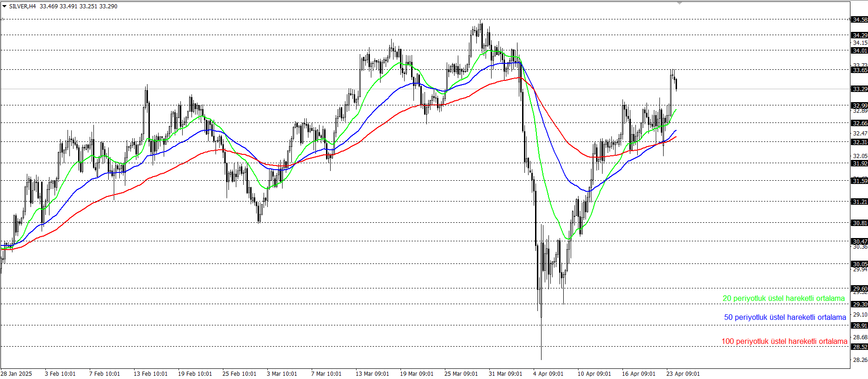Click the 30.05 price level label
This screenshot has width=868, height=379.
pyautogui.click(x=860, y=264)
